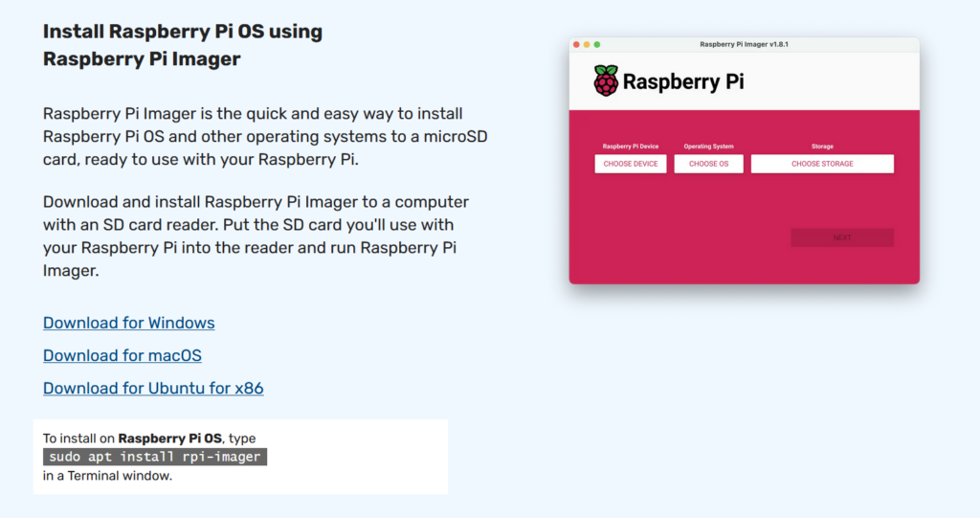Select the Download for Ubuntu for x86 link
Image resolution: width=980 pixels, height=518 pixels.
point(153,388)
